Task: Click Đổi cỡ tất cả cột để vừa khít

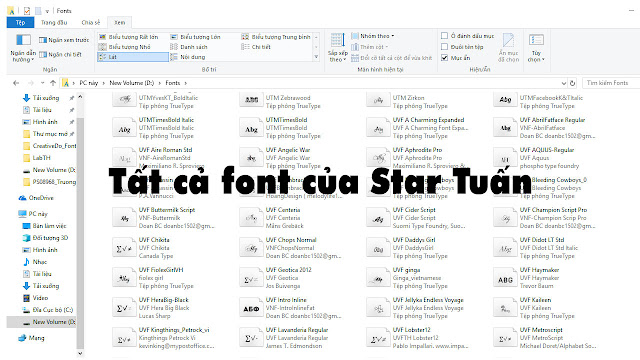Action: click(392, 58)
